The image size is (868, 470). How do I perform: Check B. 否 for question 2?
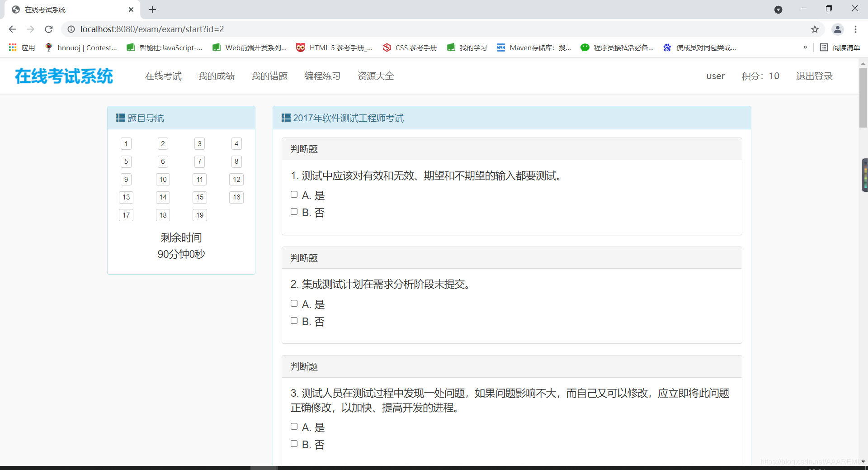pos(294,321)
